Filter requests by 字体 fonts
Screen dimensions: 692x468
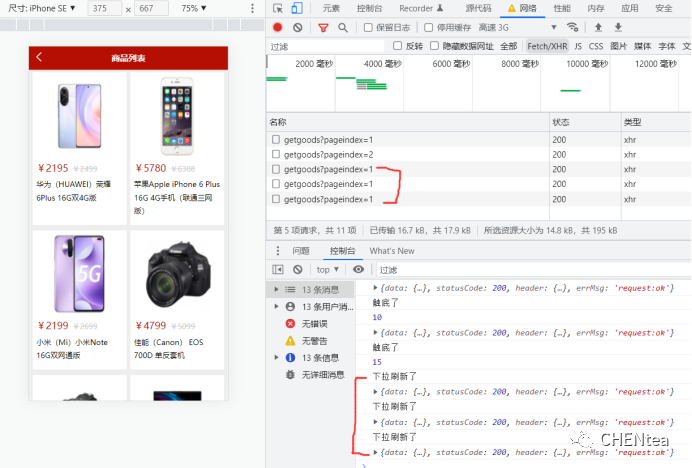coord(666,46)
